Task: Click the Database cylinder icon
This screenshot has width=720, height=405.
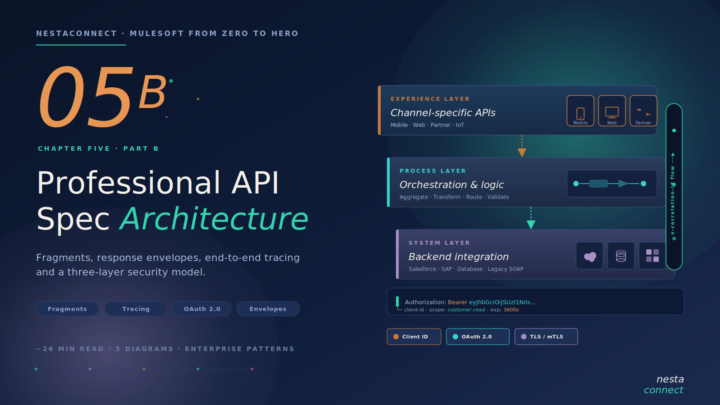Action: [x=621, y=256]
